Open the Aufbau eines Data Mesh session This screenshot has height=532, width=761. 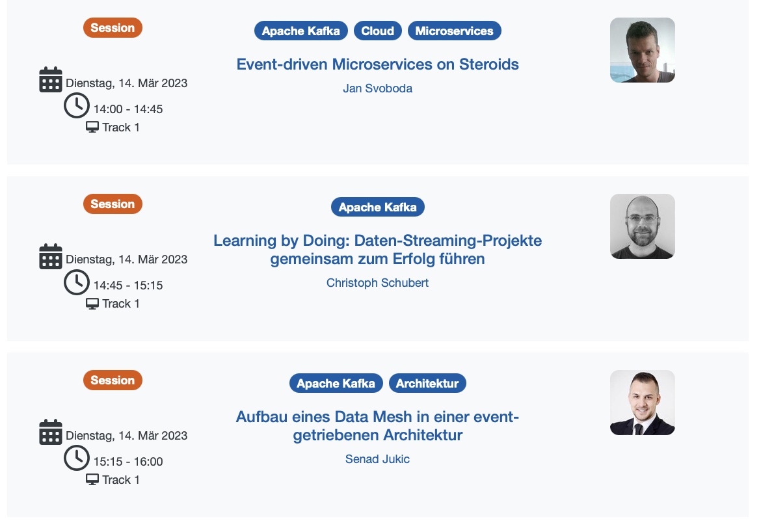coord(378,426)
